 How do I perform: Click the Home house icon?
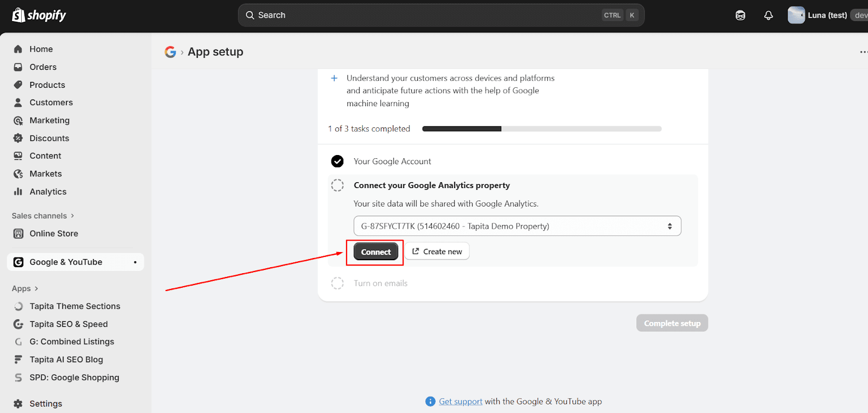click(x=18, y=49)
